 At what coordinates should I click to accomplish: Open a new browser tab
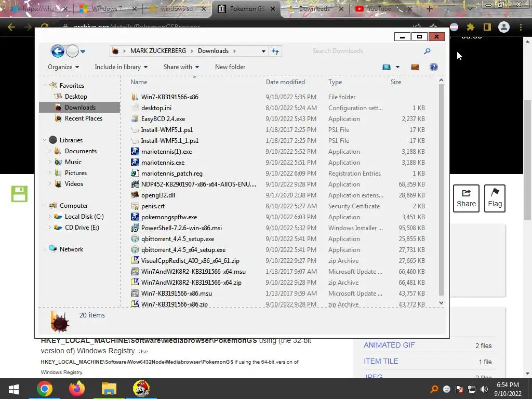429,9
